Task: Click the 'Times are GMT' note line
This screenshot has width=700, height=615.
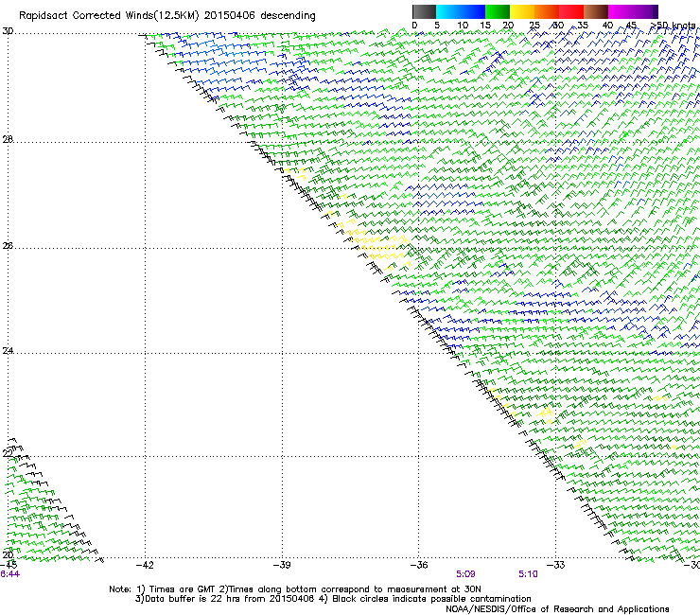Action: click(295, 589)
